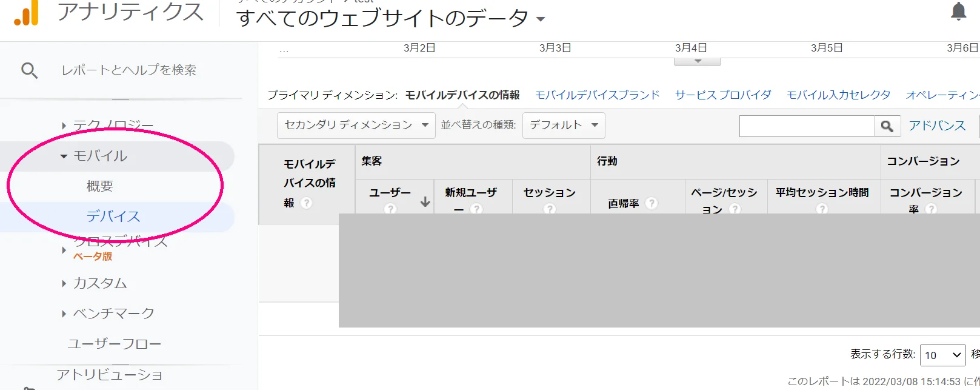
Task: Click the help icon under セッション column
Action: point(550,209)
